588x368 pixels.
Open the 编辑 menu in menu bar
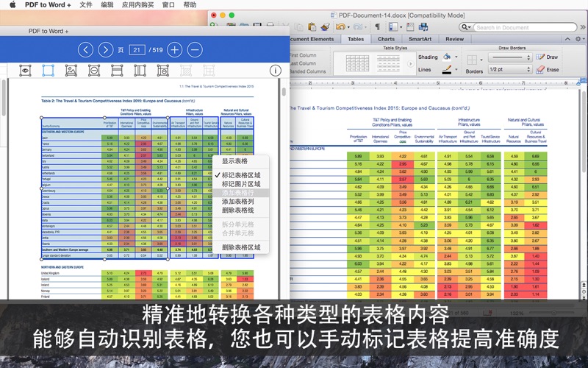click(107, 5)
